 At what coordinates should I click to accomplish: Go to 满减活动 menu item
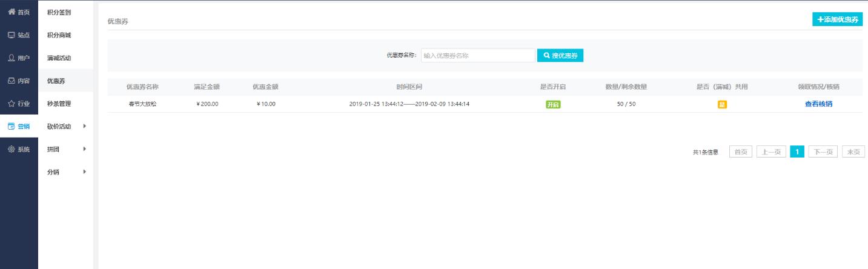[59, 58]
